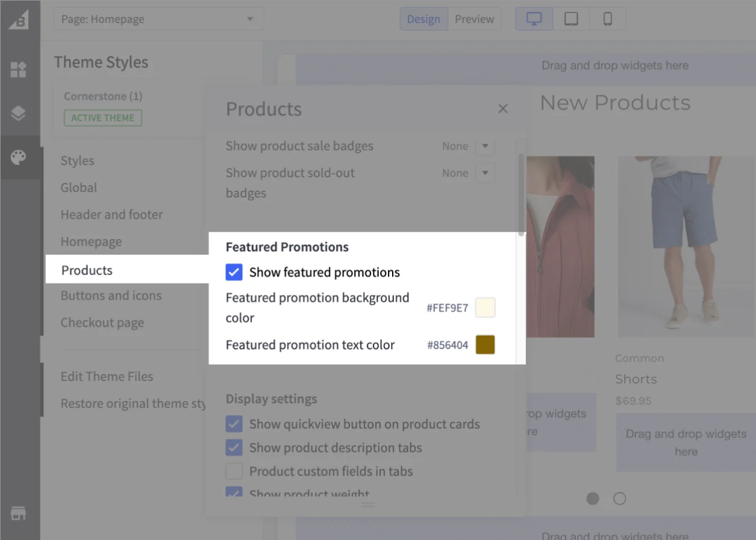Open the Shorts product title

tap(636, 379)
